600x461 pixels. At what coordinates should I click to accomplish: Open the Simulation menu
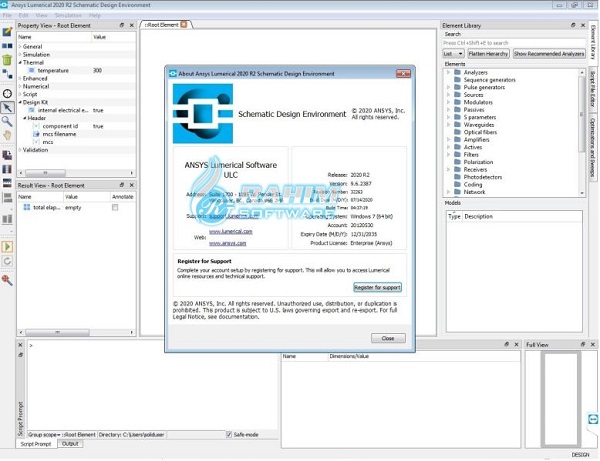[68, 15]
